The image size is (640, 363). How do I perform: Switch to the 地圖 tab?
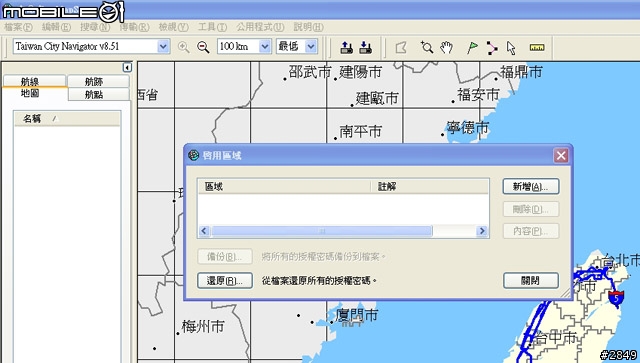(34, 94)
